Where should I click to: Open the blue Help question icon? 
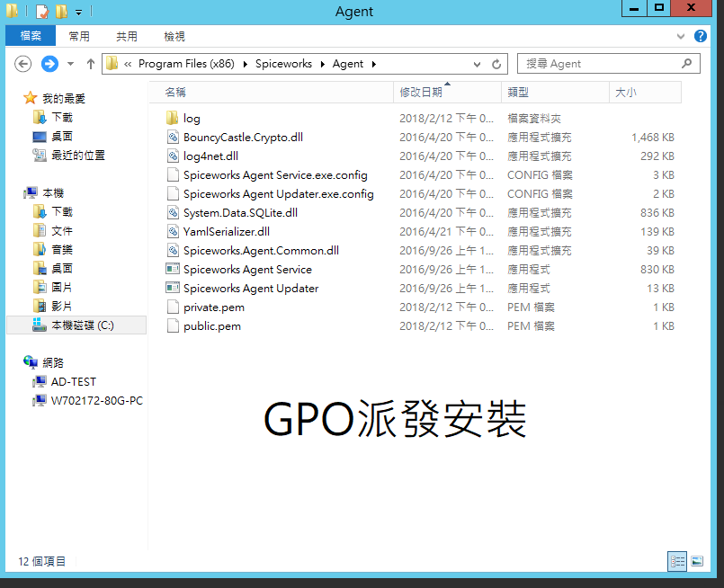click(x=701, y=36)
